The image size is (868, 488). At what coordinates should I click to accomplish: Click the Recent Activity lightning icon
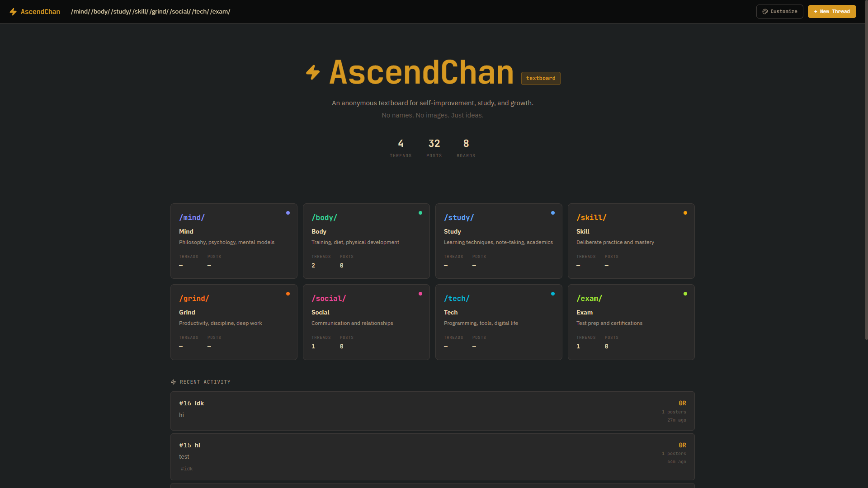click(x=174, y=382)
